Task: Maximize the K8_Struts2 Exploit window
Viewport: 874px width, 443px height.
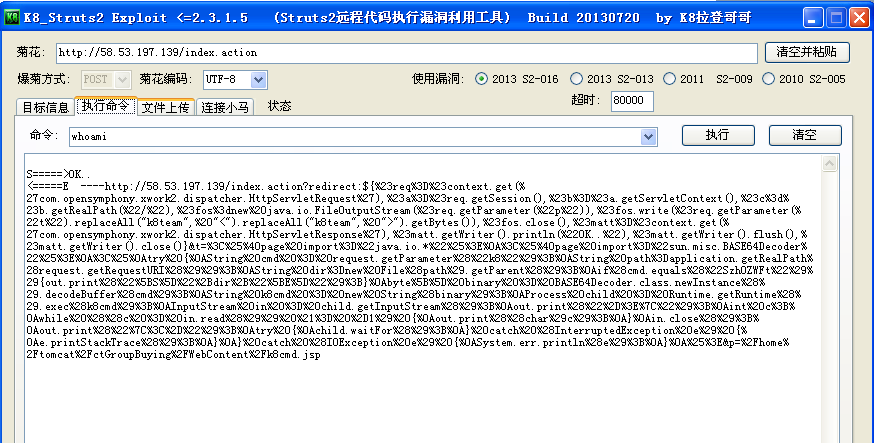Action: point(836,18)
